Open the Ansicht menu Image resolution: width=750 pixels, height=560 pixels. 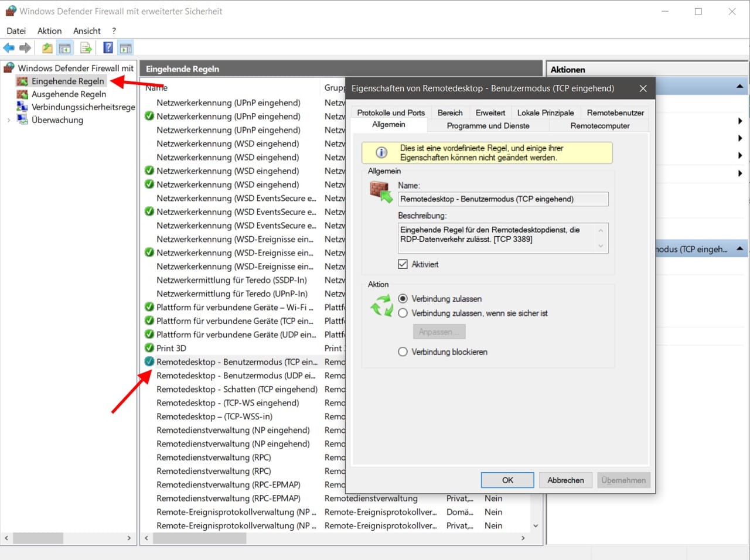coord(87,30)
